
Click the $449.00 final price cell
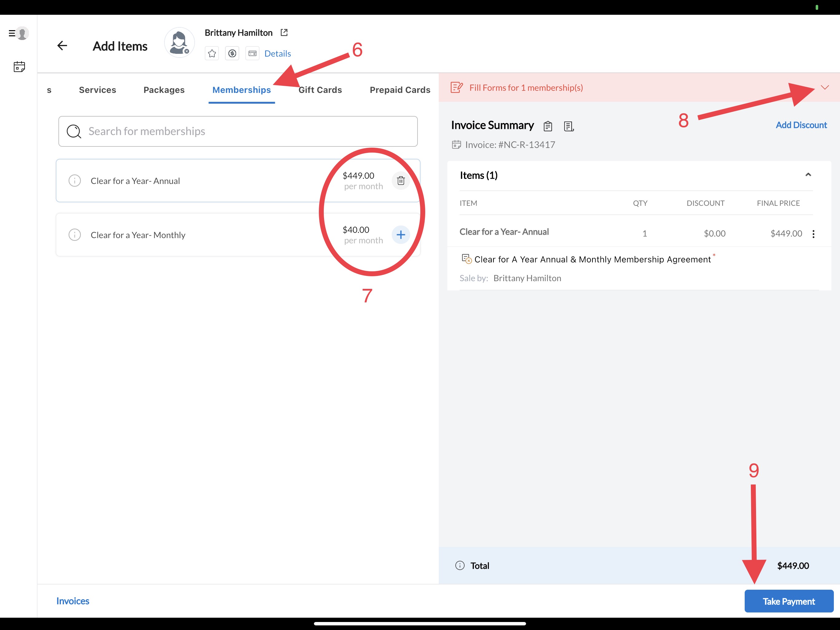[786, 233]
